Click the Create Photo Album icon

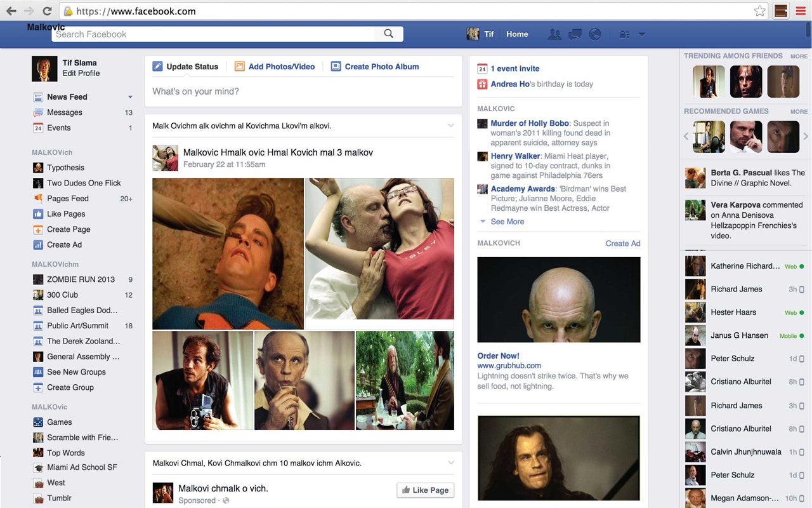pyautogui.click(x=336, y=66)
